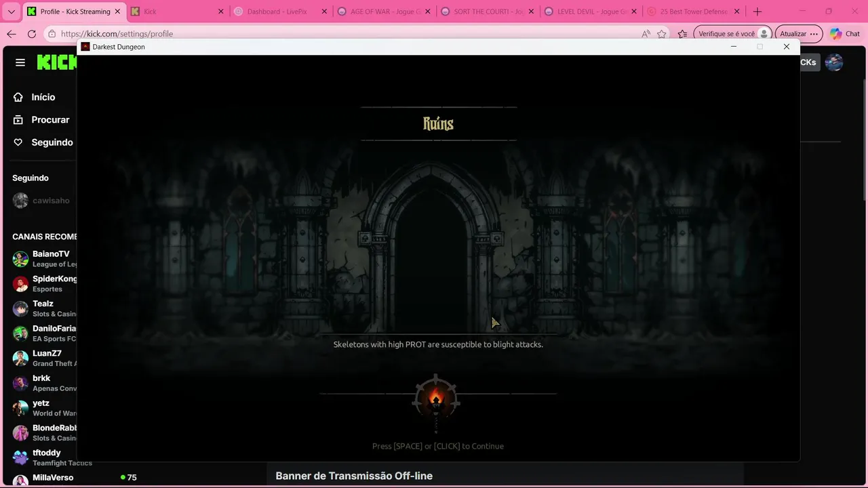Screen dimensions: 868x488
Task: Close the Profile - Kick Streaming tab
Action: [x=117, y=12]
